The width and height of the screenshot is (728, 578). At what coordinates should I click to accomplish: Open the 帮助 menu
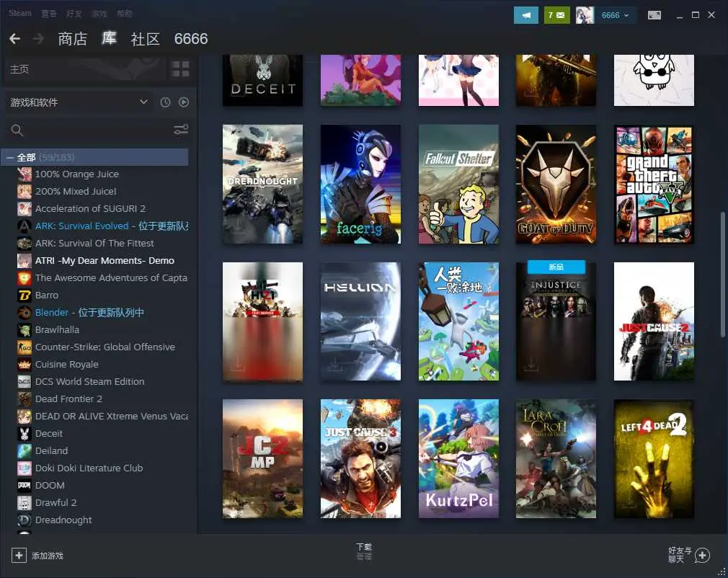[125, 14]
